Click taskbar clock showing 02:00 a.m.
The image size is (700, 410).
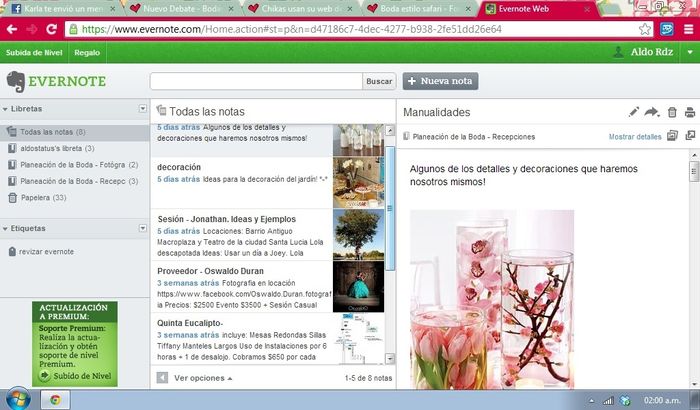662,400
